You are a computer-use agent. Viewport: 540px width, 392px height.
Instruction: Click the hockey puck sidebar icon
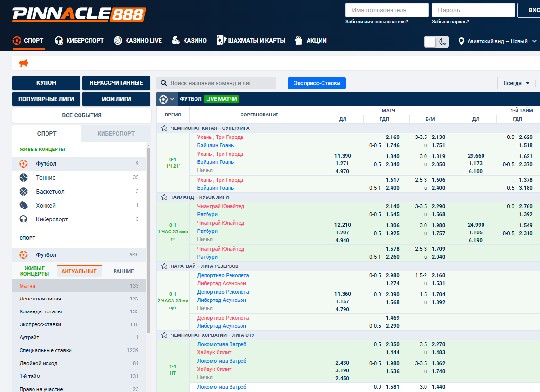[23, 206]
